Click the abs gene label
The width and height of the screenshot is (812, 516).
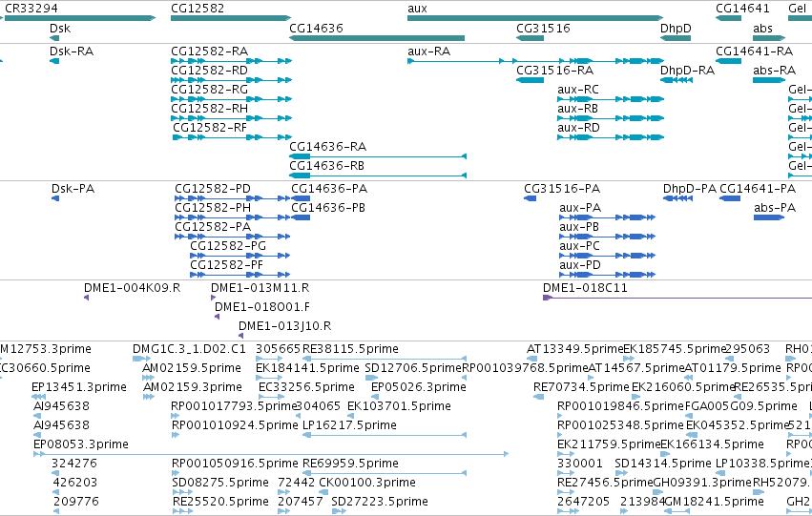pyautogui.click(x=762, y=28)
